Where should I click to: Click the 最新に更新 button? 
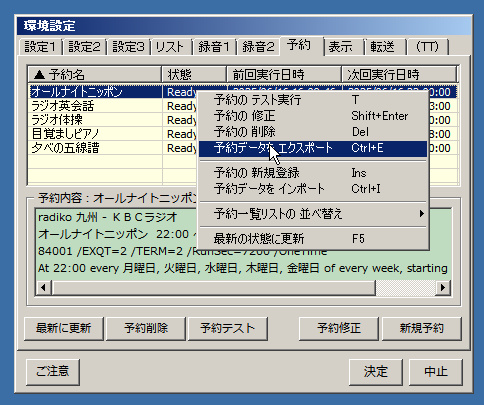coord(64,328)
